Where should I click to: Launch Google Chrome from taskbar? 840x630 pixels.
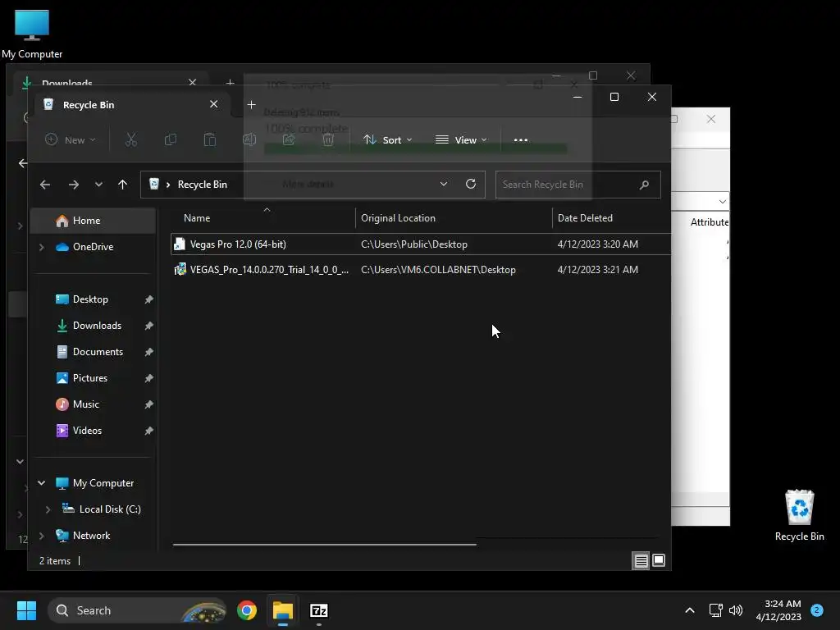click(x=247, y=610)
